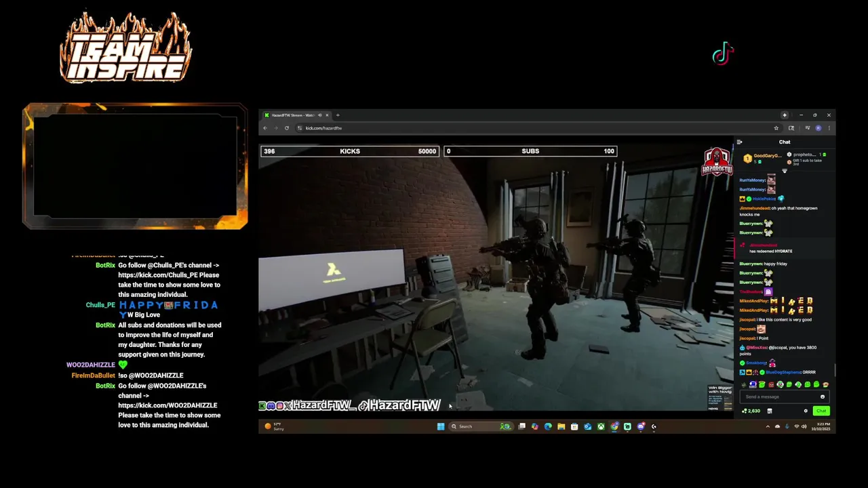Open the Xbox app from taskbar
868x488 pixels.
(601, 426)
